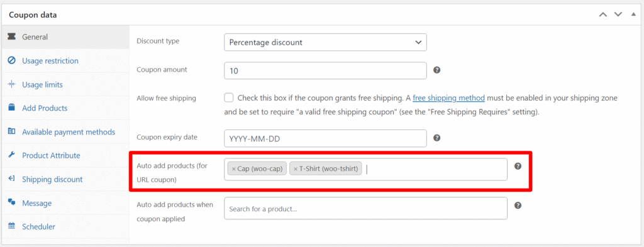Viewport: 644px width, 247px height.
Task: Remove the Cap (woo-cap) product tag
Action: pos(234,169)
